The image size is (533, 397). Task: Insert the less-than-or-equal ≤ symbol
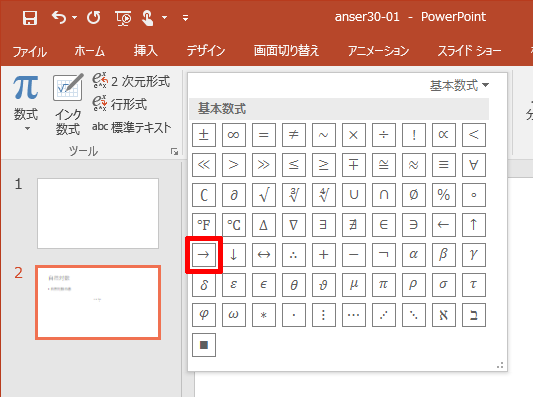pyautogui.click(x=294, y=165)
